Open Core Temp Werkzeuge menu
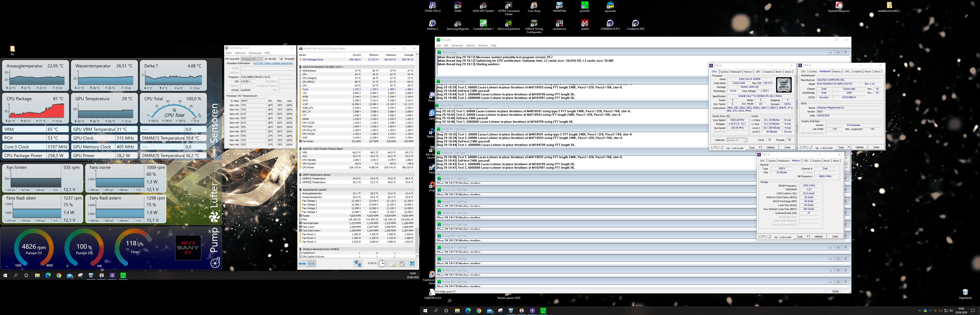Viewport: 980px width, 315px height. (x=255, y=53)
